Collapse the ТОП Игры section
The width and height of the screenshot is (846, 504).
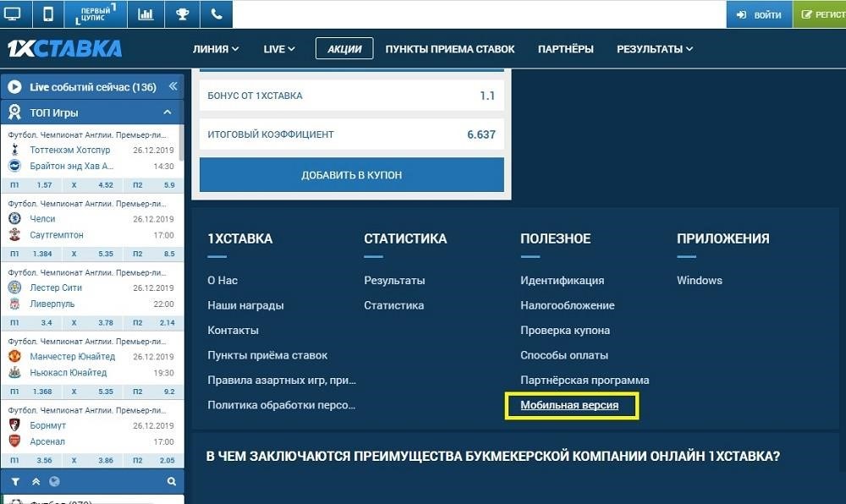[x=168, y=112]
